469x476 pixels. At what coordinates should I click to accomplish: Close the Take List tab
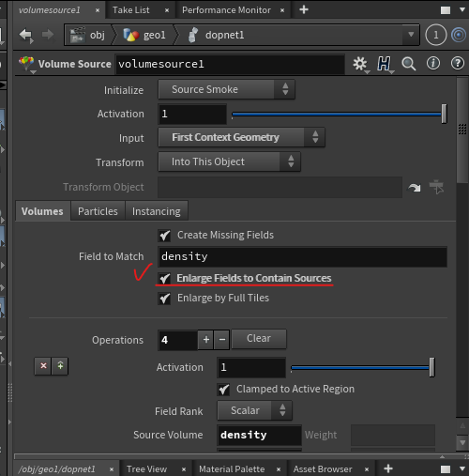click(x=167, y=10)
